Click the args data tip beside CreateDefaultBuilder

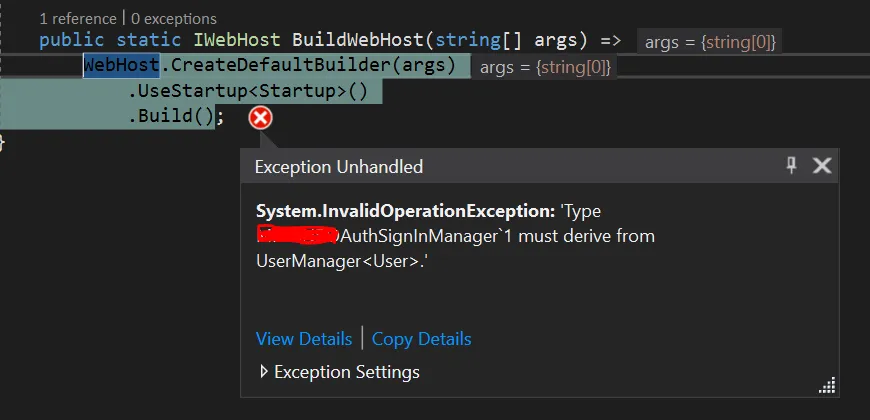[x=545, y=67]
